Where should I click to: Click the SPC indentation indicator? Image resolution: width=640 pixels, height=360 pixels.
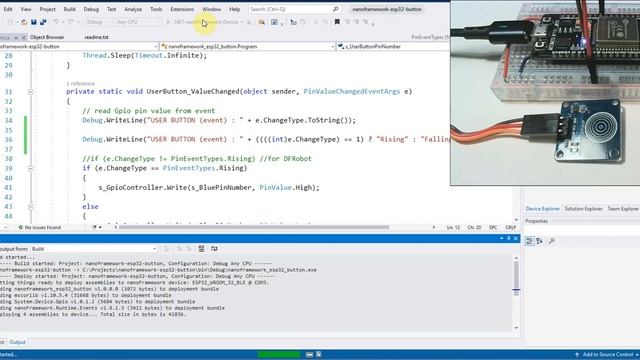(493, 227)
